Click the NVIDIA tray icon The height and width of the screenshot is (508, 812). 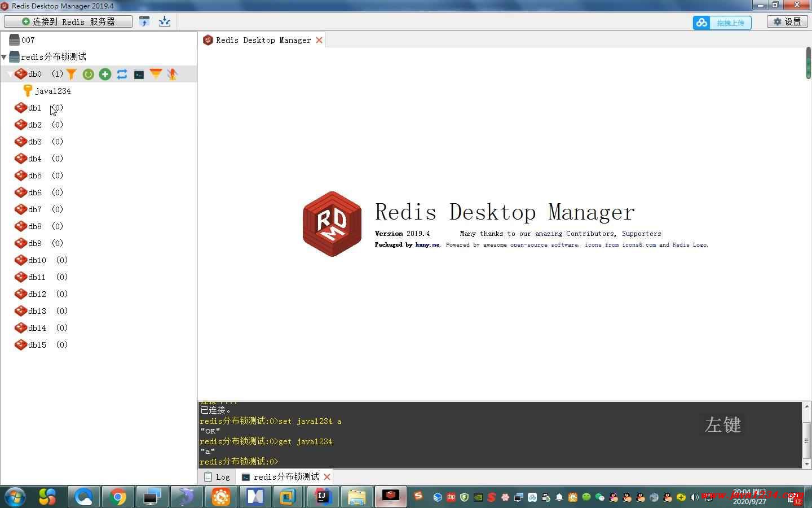coord(478,497)
